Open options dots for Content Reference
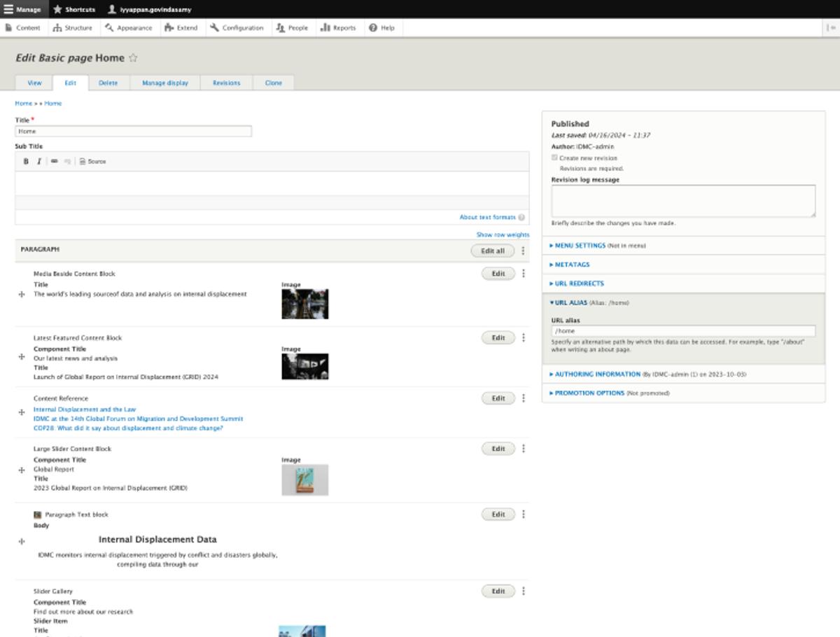The height and width of the screenshot is (637, 840). pyautogui.click(x=524, y=398)
